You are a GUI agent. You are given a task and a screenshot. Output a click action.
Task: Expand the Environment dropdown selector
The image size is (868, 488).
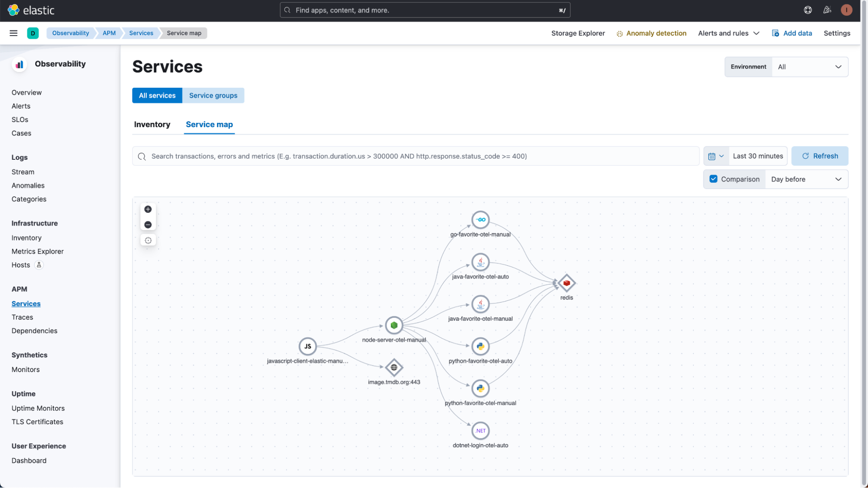point(809,67)
